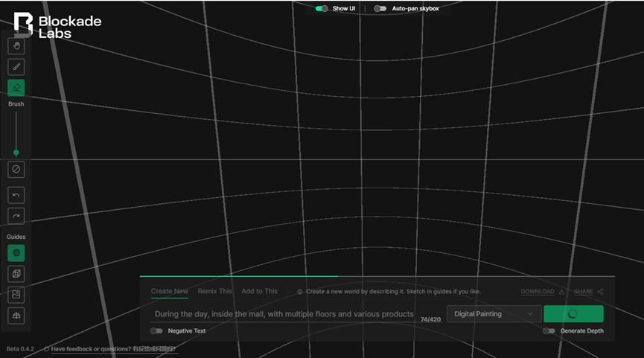Select the green eraser tool
Screen dimensions: 644x358
[16, 88]
